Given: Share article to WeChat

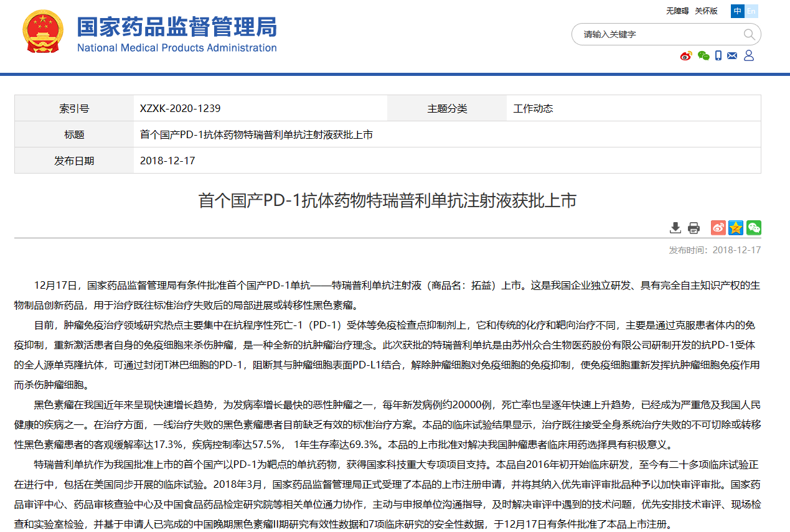Looking at the screenshot, I should click(x=754, y=228).
